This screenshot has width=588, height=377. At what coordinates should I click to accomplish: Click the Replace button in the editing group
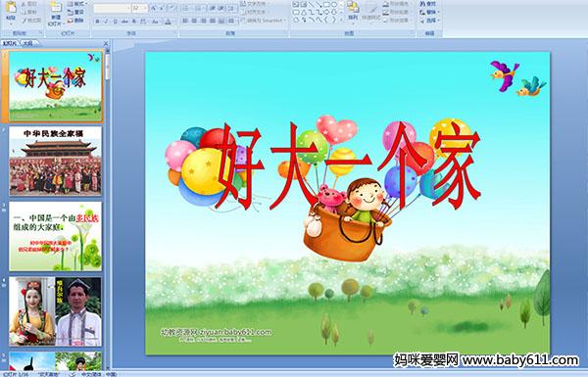[428, 12]
